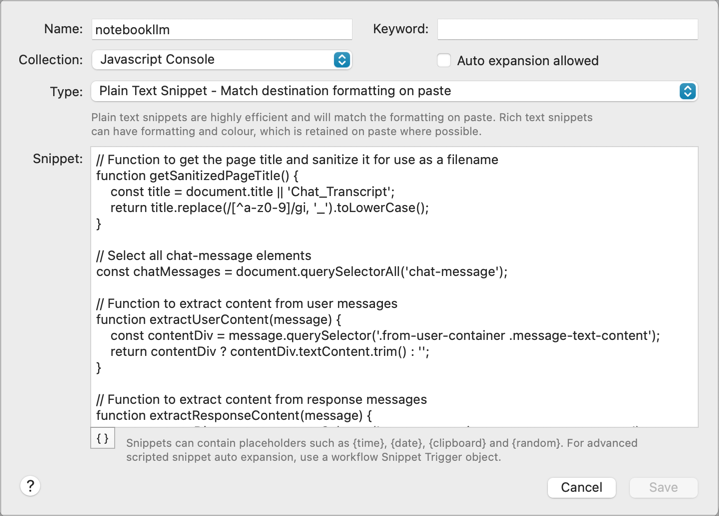The image size is (719, 516).
Task: Place cursor on the extractResponseContent function line
Action: pyautogui.click(x=234, y=416)
